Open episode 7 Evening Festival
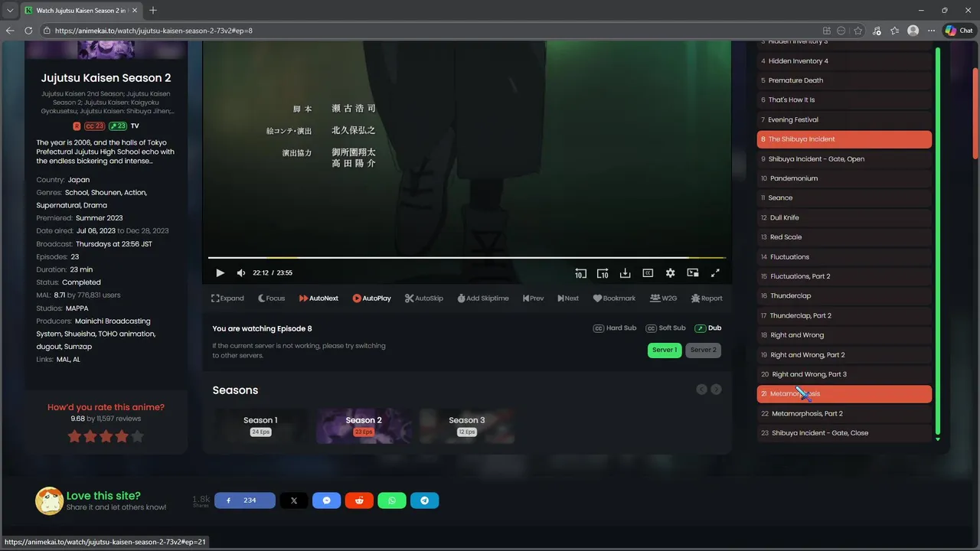Viewport: 980px width, 551px height. (844, 120)
